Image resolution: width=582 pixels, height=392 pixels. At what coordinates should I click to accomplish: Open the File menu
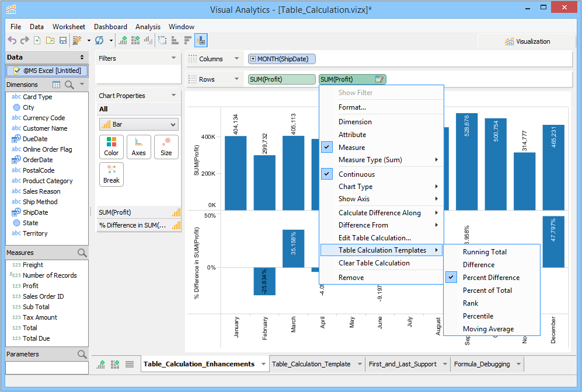tap(16, 27)
